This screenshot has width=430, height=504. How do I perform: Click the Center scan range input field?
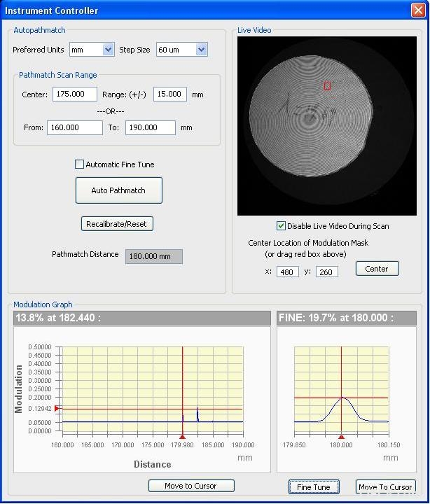(75, 94)
